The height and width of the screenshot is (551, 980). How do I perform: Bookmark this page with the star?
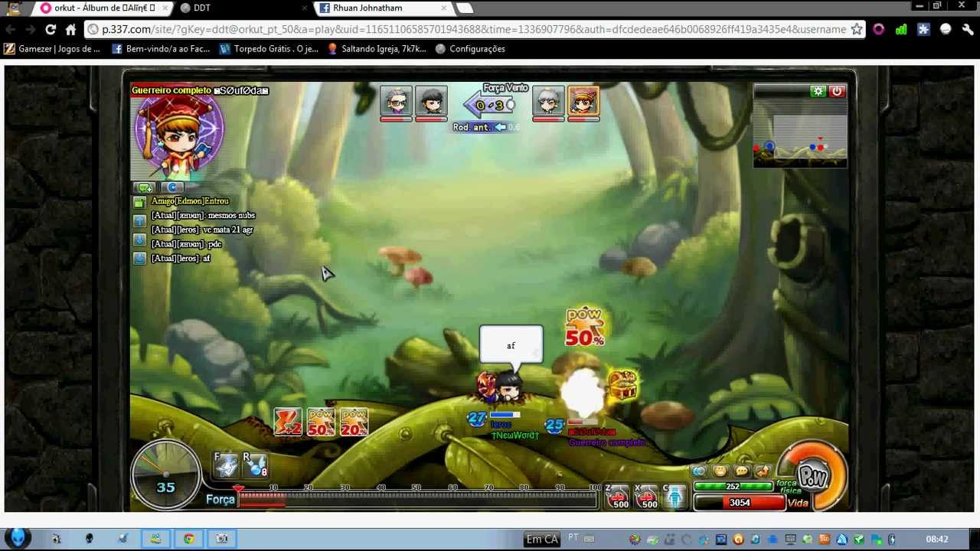857,29
